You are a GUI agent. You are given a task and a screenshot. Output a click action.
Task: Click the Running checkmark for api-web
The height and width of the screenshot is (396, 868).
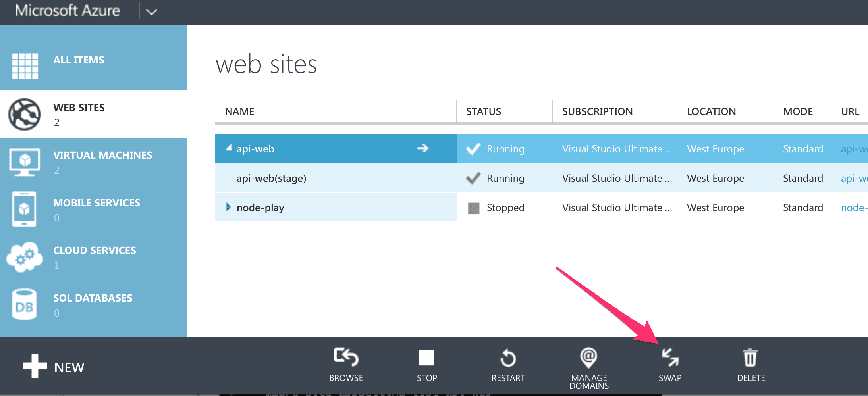(473, 149)
